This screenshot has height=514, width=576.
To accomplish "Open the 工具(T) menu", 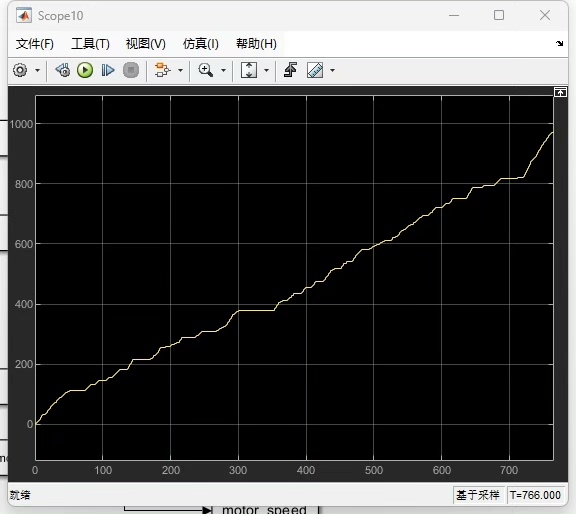I will (90, 44).
